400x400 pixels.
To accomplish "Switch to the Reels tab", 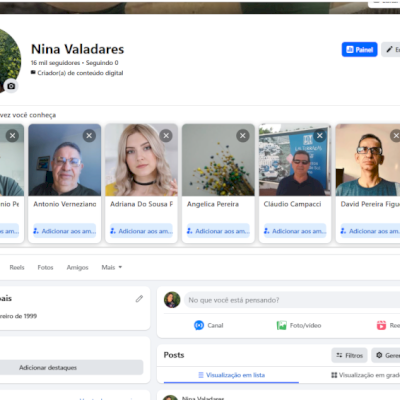I will tap(17, 267).
